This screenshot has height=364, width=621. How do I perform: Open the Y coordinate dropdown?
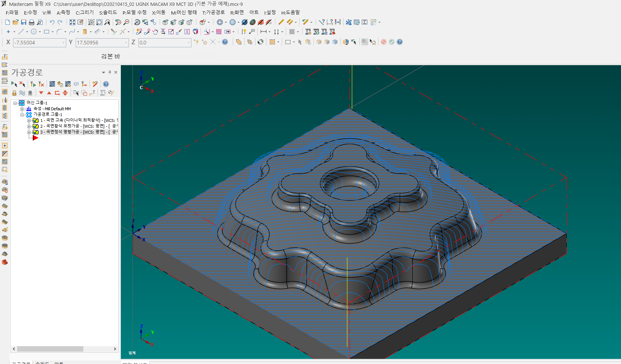[x=126, y=43]
